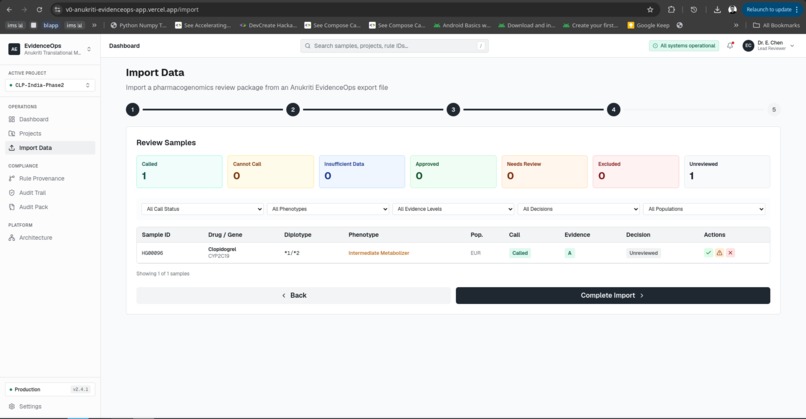806x419 pixels.
Task: Open active project CLP-India-Phase2 selector
Action: (x=50, y=85)
